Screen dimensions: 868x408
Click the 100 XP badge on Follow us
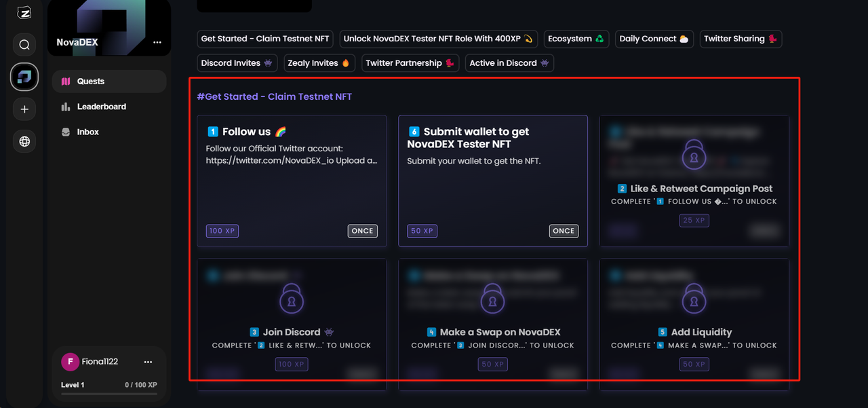(x=222, y=231)
